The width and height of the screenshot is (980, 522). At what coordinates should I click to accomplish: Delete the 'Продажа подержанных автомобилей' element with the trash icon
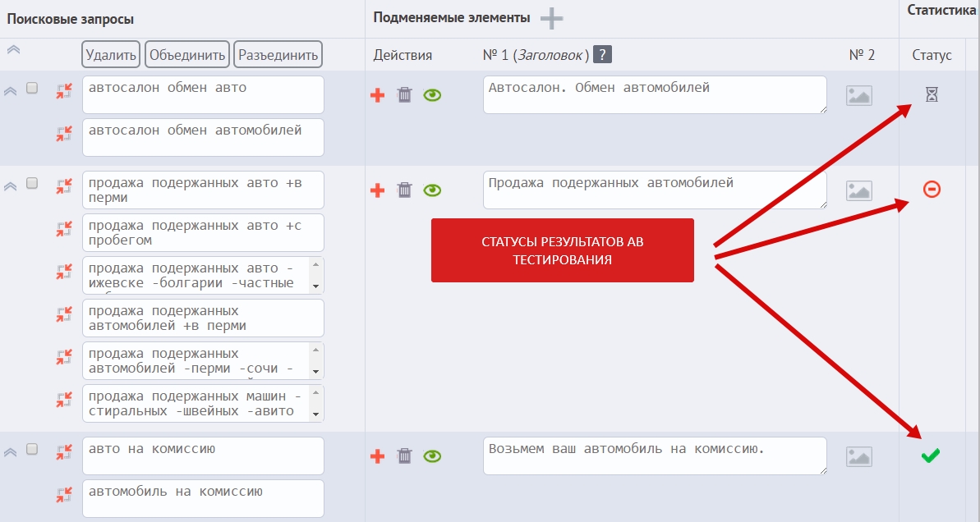point(405,190)
